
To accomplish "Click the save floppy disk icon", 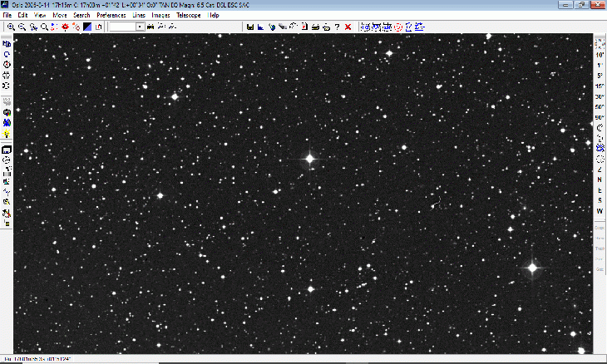I will click(250, 27).
